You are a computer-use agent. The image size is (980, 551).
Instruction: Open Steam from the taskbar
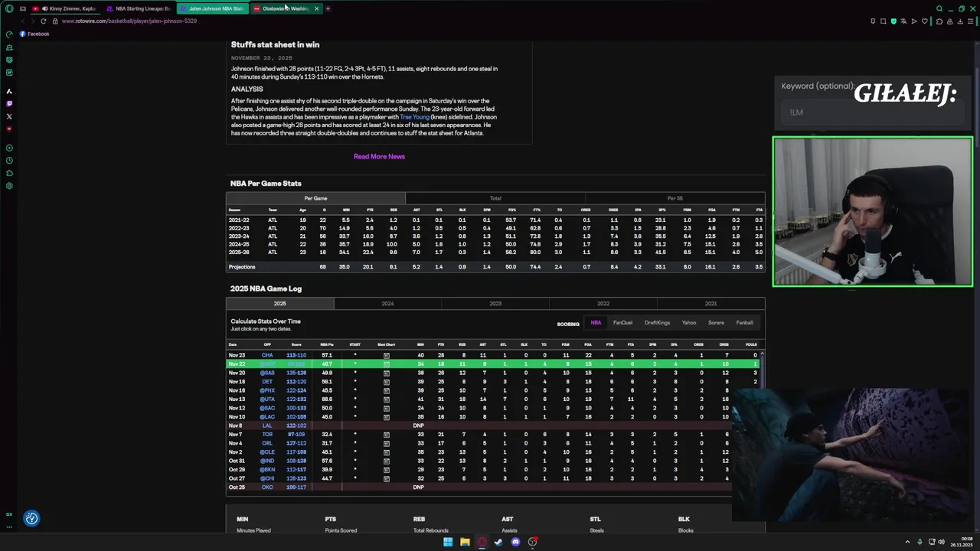[498, 542]
